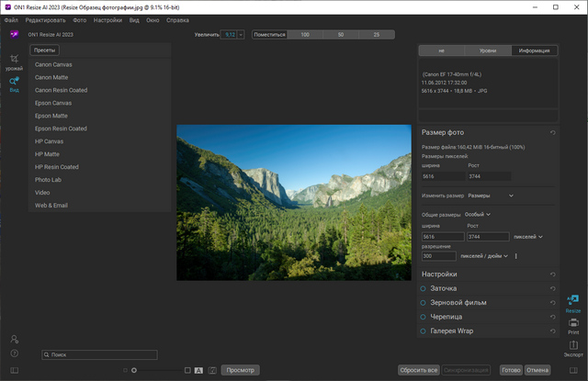588x381 pixels.
Task: Enable the Заточка sharpening toggle
Action: click(x=424, y=288)
